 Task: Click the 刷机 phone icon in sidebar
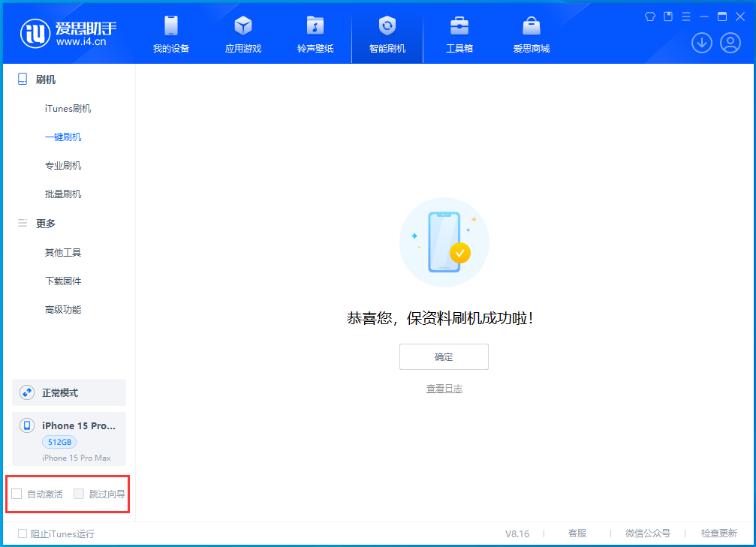click(x=23, y=79)
